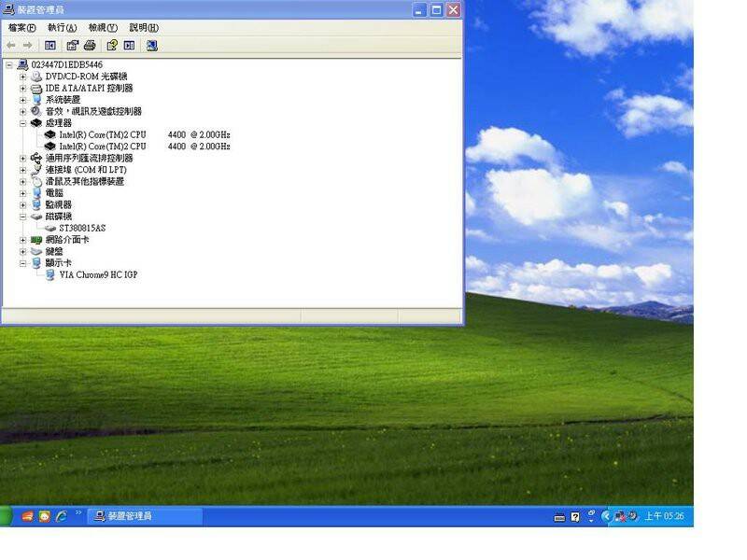Collapse the 磁碟機 node
This screenshot has height=560, width=747.
[22, 217]
